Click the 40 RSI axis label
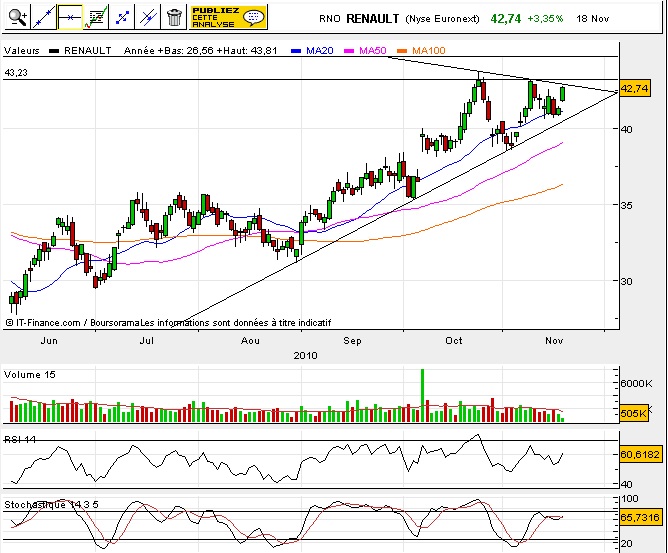 coord(626,484)
